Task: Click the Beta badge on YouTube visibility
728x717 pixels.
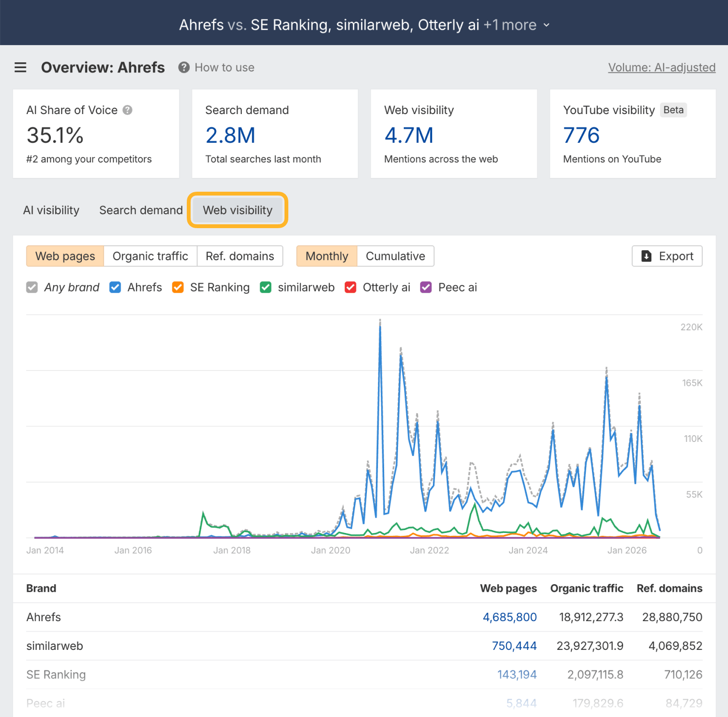Action: tap(673, 110)
